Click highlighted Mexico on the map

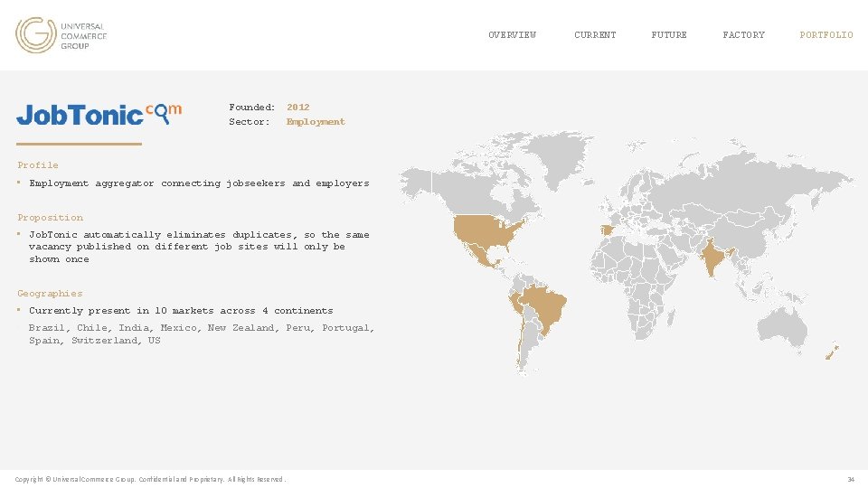[x=483, y=255]
